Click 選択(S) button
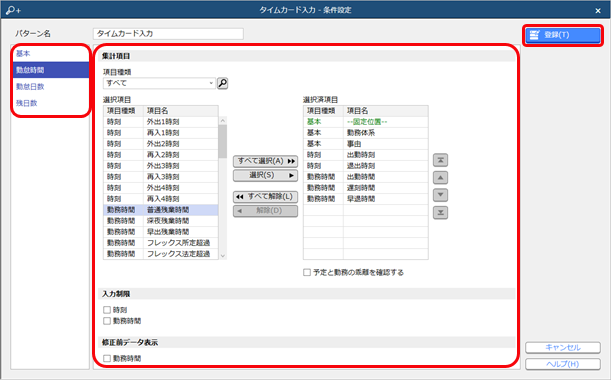 tap(265, 175)
